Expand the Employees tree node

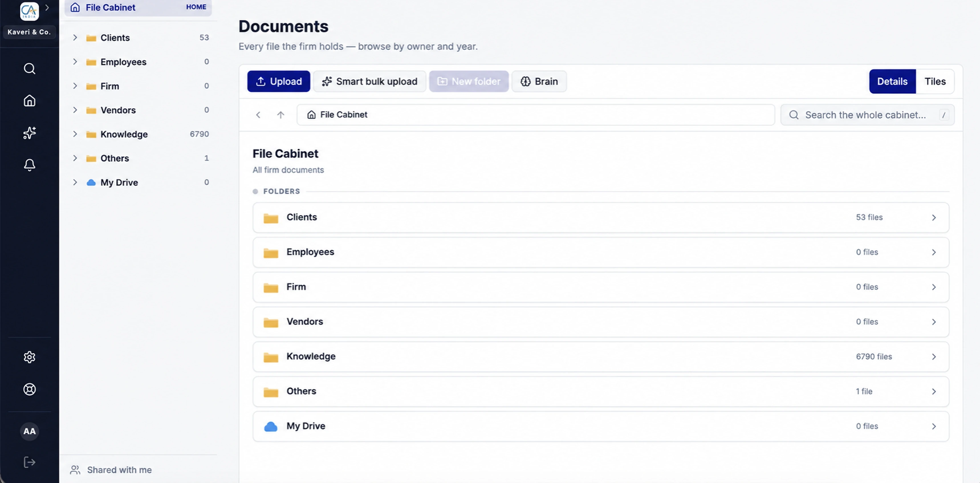point(75,61)
